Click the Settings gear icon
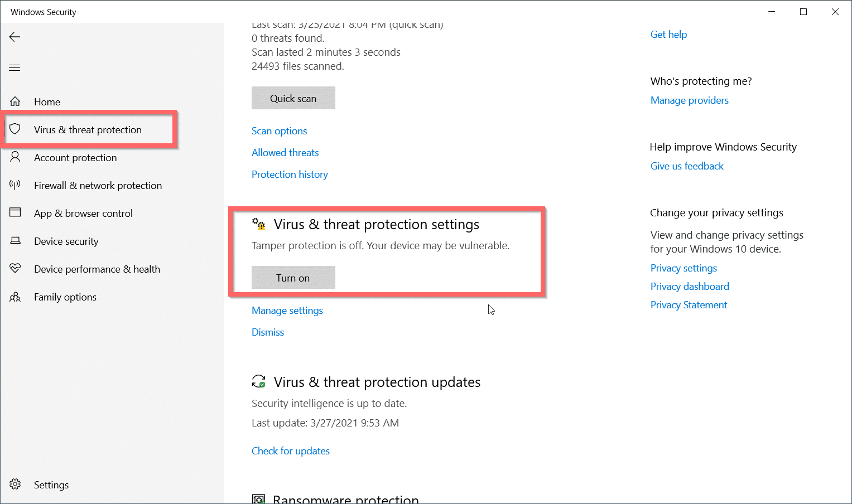 (x=15, y=484)
